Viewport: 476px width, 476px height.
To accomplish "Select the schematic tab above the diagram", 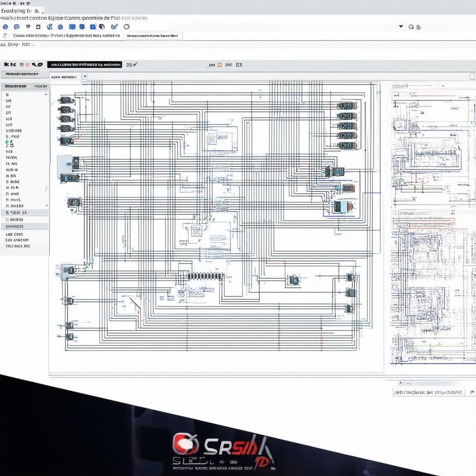I will pyautogui.click(x=64, y=77).
